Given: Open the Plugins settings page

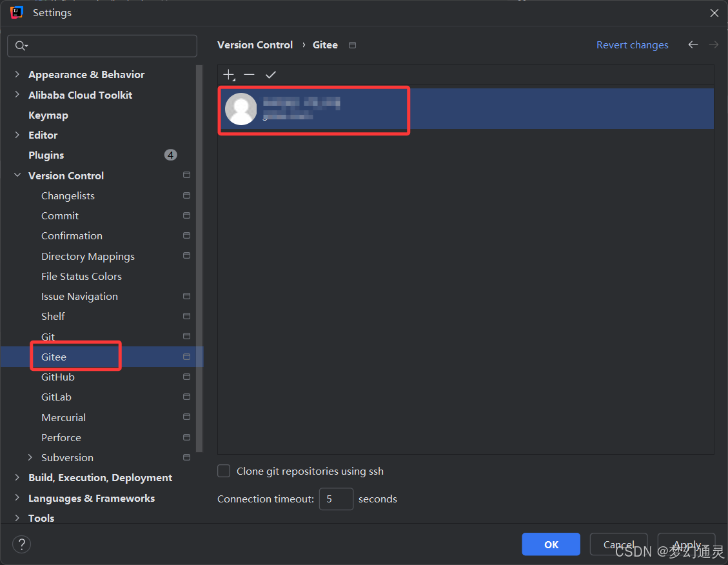Looking at the screenshot, I should click(46, 155).
